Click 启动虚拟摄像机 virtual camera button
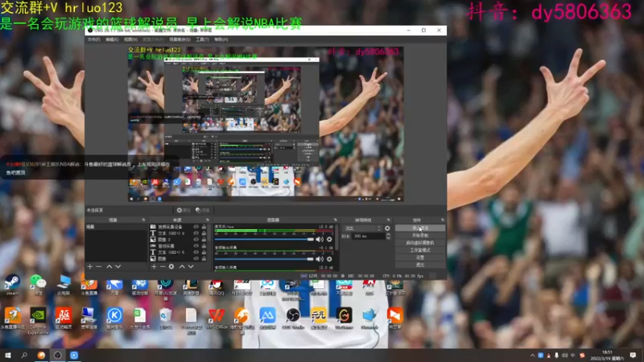This screenshot has height=362, width=644. coord(419,243)
